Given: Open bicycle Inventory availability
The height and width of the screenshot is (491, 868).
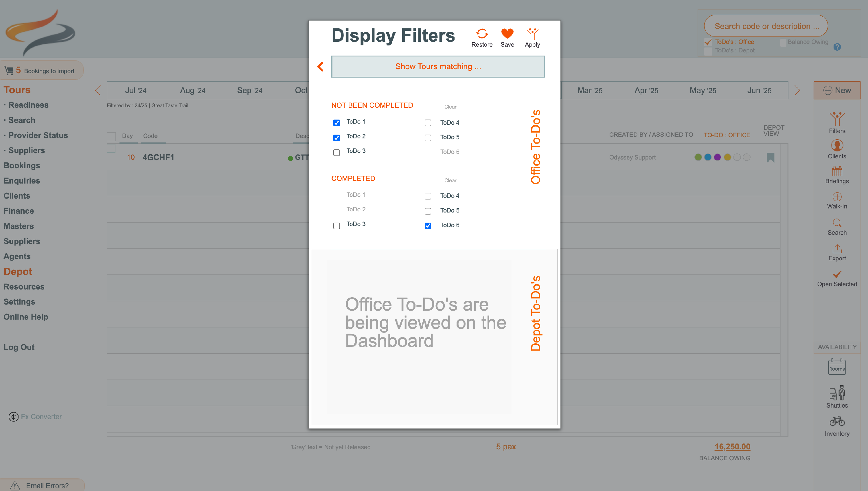Looking at the screenshot, I should pos(837,422).
